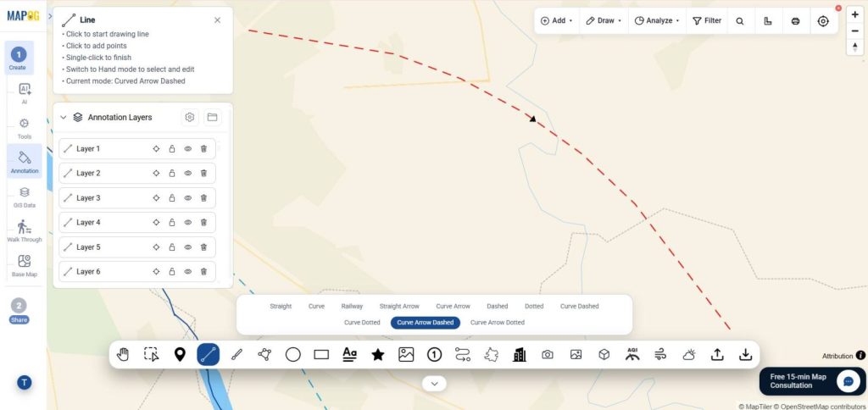Click the download icon in bottom toolbar
The width and height of the screenshot is (868, 410).
tap(746, 355)
